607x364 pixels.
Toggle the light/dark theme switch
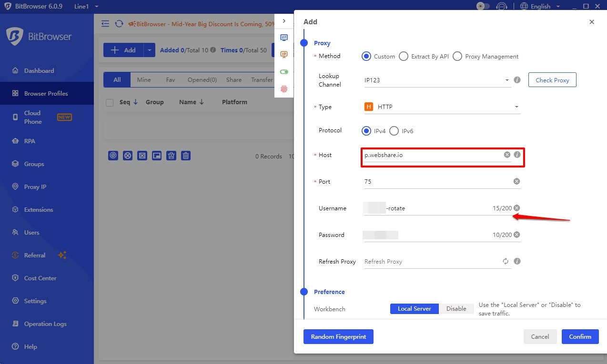tap(483, 6)
